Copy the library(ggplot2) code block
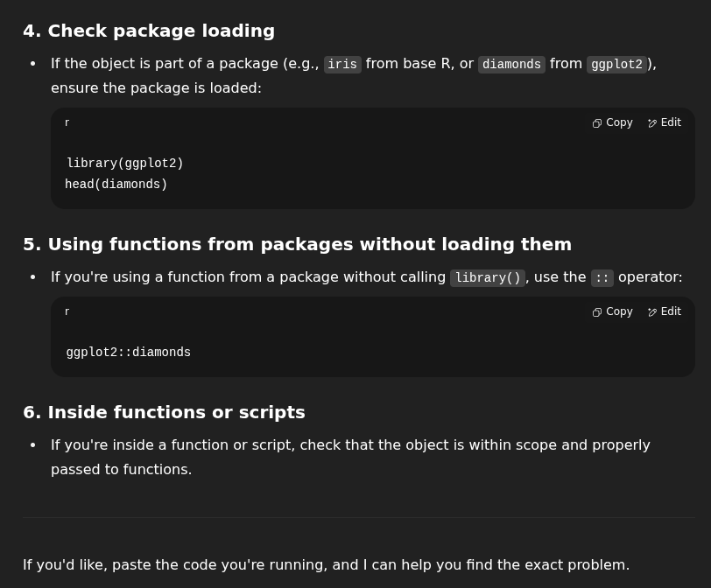711x588 pixels. click(x=612, y=122)
